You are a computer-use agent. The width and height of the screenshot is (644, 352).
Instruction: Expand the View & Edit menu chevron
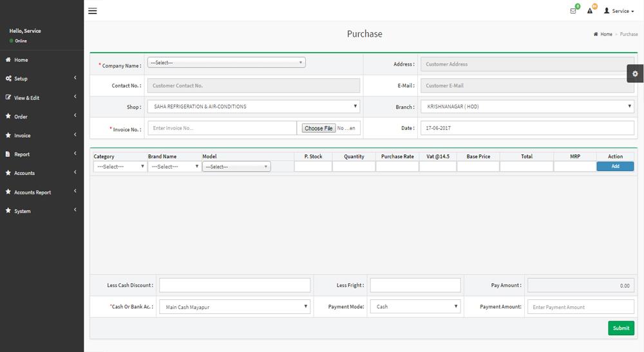click(x=75, y=97)
